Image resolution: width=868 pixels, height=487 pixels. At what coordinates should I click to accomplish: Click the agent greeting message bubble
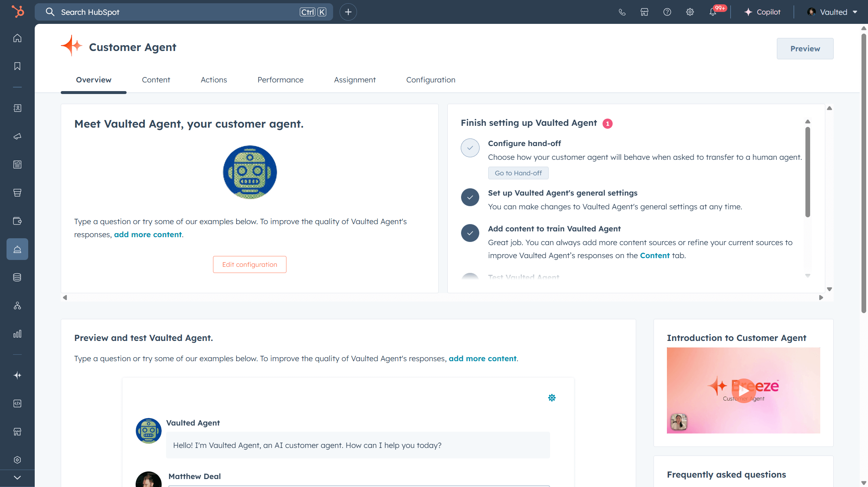(358, 445)
